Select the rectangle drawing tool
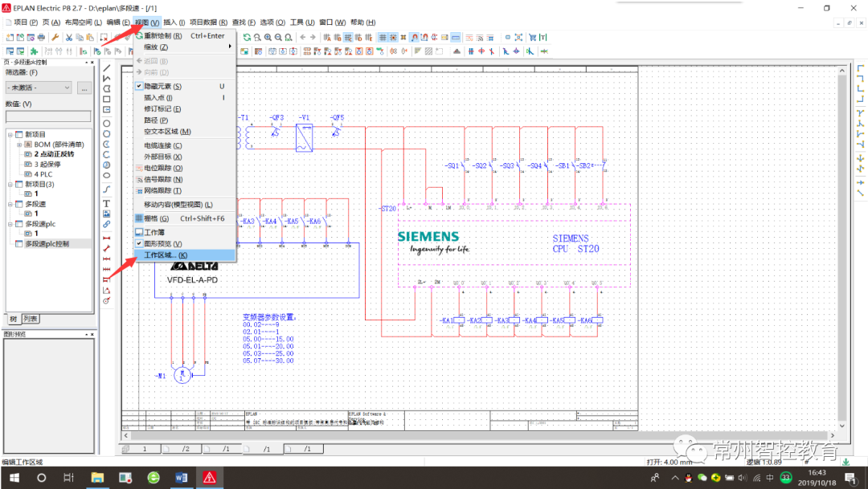This screenshot has height=489, width=868. pos(106,100)
